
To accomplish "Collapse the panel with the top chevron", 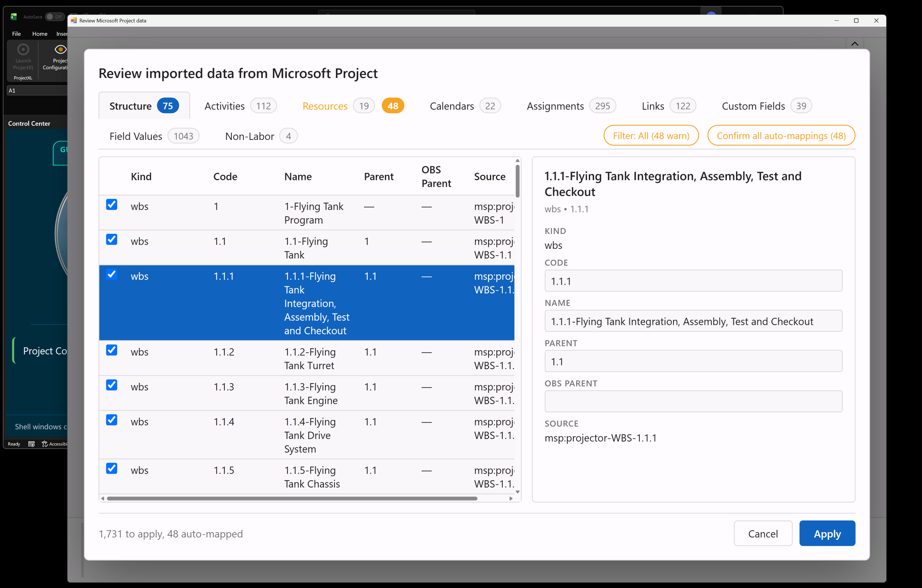I will 855,44.
